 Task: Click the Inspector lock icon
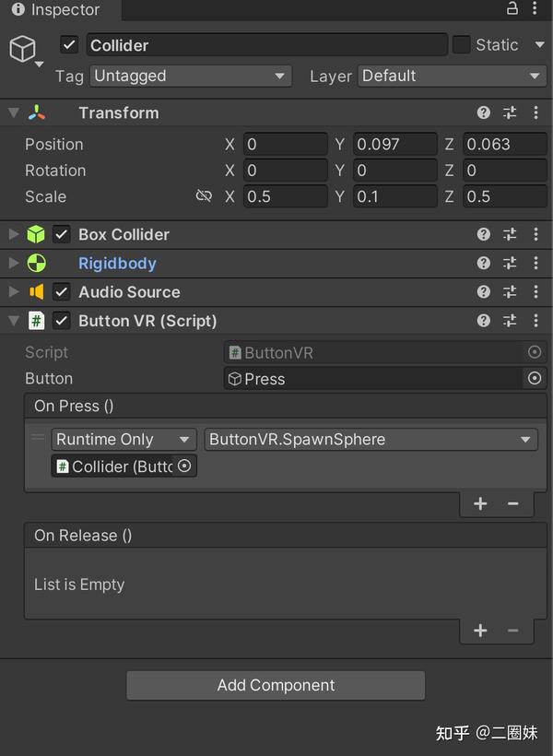(x=512, y=10)
